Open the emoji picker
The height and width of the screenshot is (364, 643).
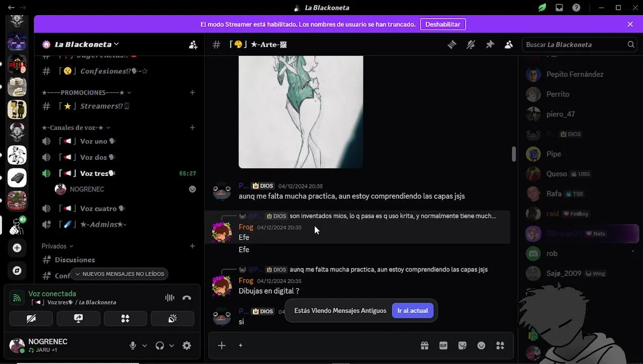click(x=481, y=345)
